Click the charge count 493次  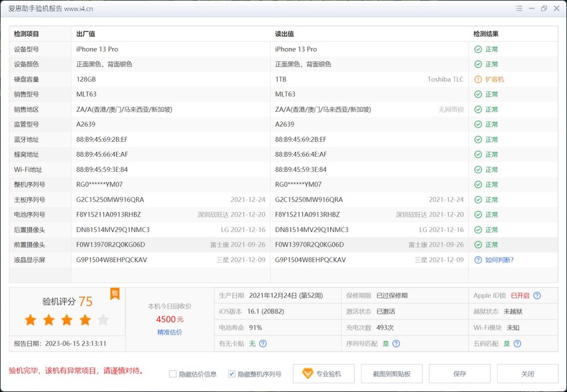pyautogui.click(x=385, y=328)
